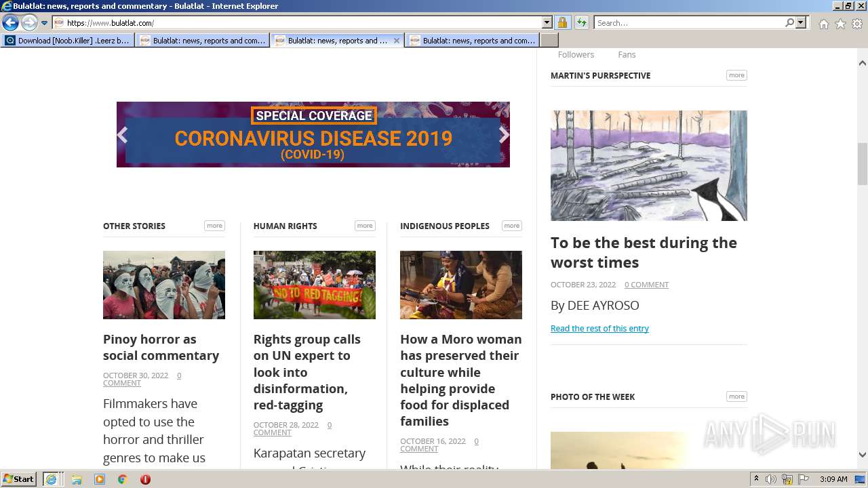The image size is (868, 488).
Task: Open the volume speaker tray icon
Action: tap(771, 479)
